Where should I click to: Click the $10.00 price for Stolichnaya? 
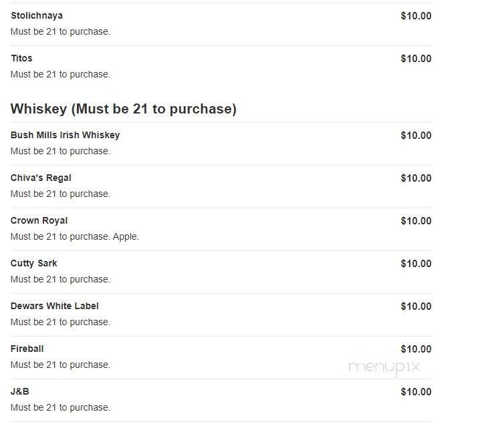point(416,15)
